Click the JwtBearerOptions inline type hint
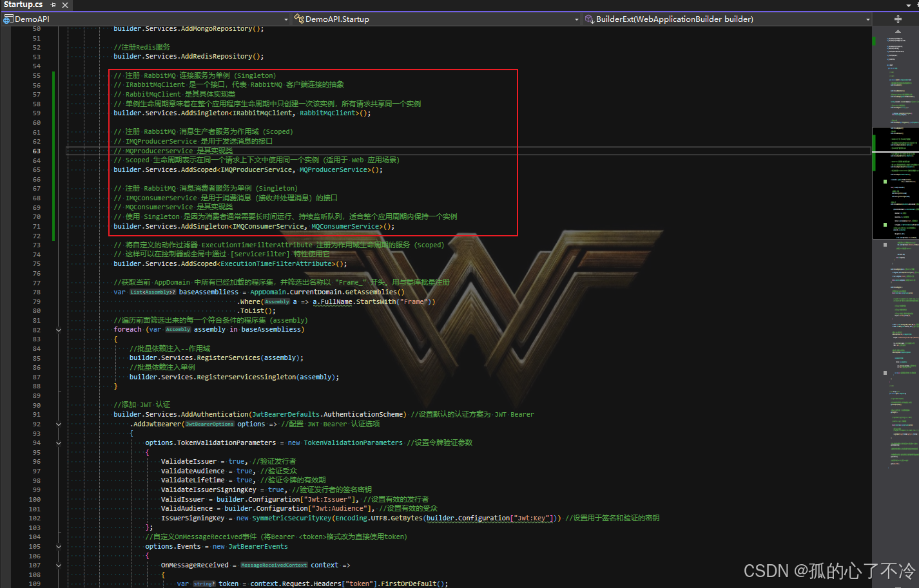Viewport: 919px width, 588px height. 209,424
